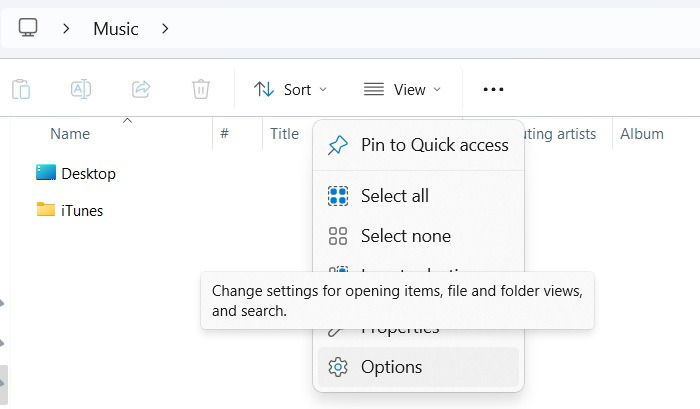Select the iTunes folder
This screenshot has height=409, width=700.
tap(70, 210)
